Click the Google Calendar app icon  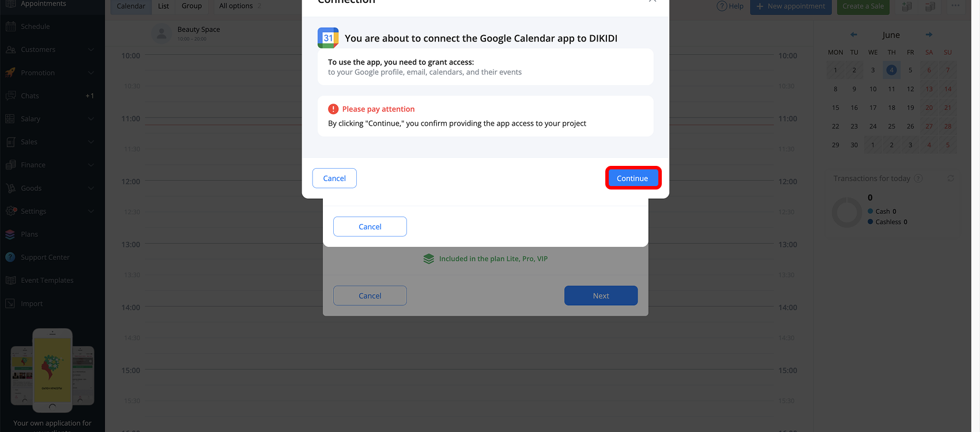pos(328,38)
